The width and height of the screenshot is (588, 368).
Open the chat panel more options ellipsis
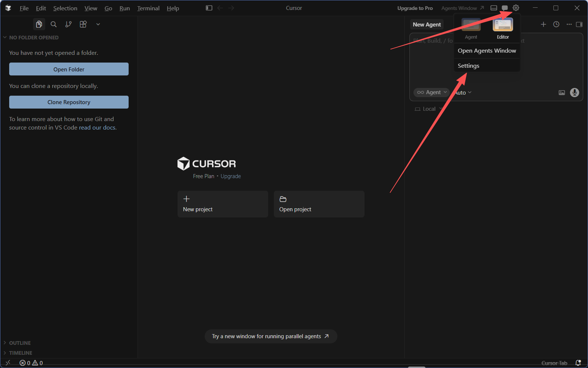coord(569,24)
